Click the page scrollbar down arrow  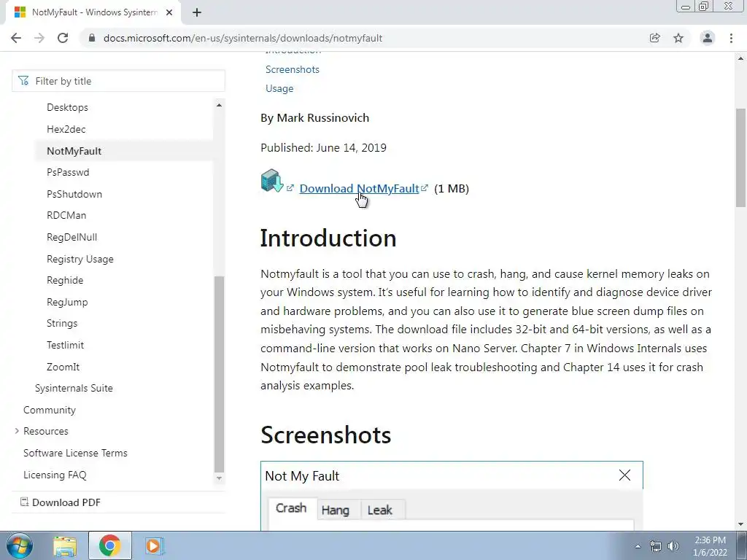[741, 524]
